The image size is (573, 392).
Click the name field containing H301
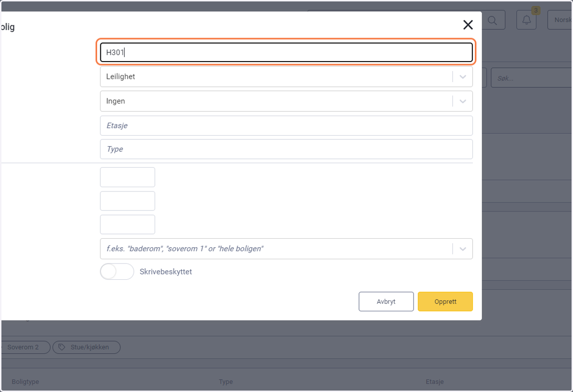[286, 53]
